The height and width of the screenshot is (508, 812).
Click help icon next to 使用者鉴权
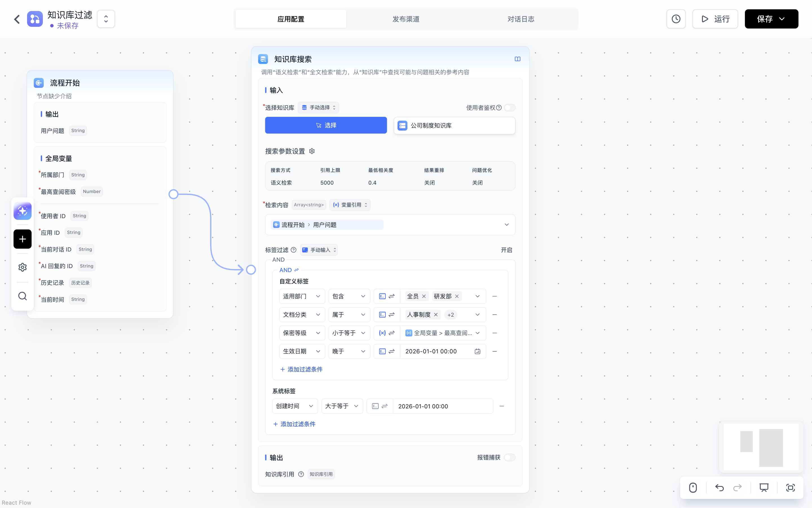(499, 108)
